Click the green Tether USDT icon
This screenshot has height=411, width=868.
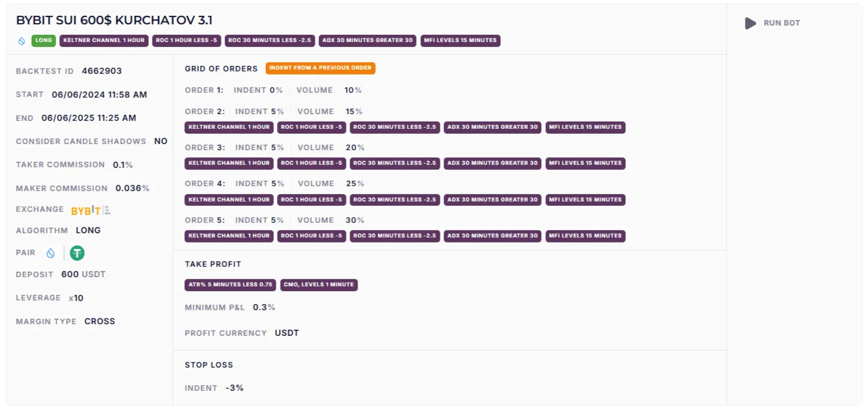click(77, 253)
